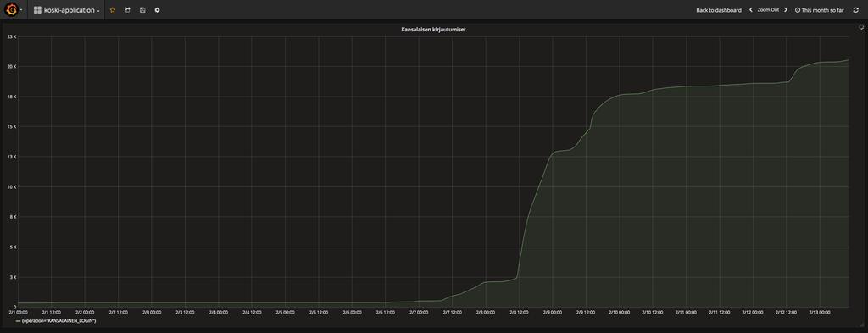This screenshot has height=333, width=868.
Task: Open the "Kansalaisen kirjautumiset" panel title menu
Action: (433, 30)
